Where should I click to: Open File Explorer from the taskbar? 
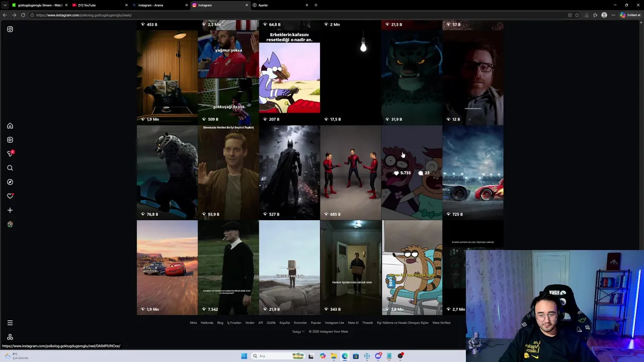coord(334,356)
